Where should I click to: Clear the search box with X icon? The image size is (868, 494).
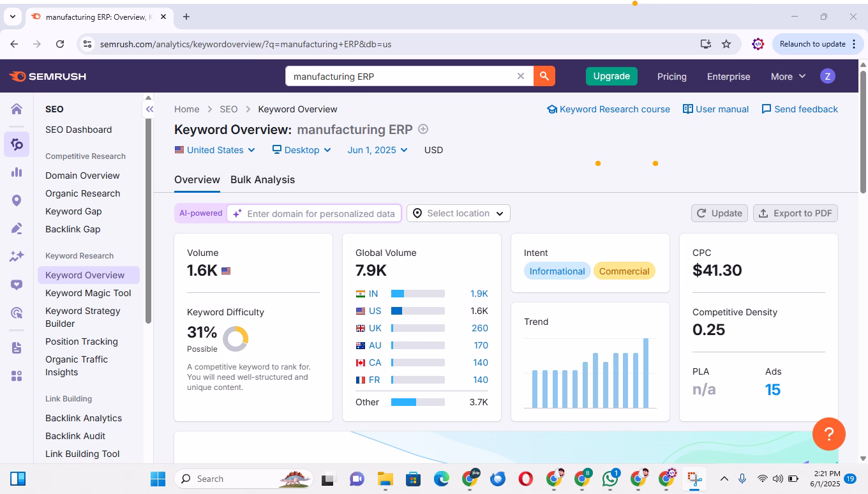pyautogui.click(x=521, y=76)
